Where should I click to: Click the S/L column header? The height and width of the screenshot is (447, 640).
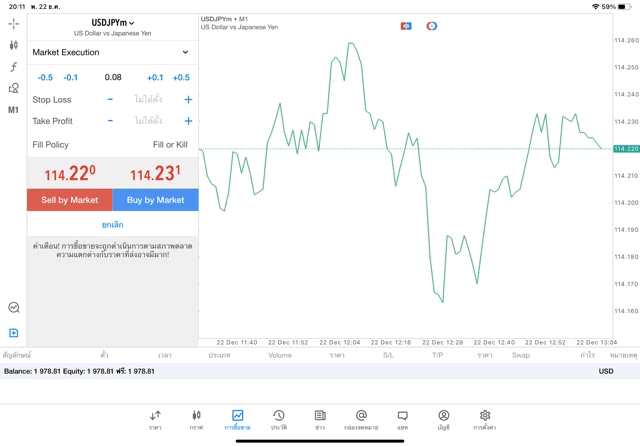coord(388,355)
